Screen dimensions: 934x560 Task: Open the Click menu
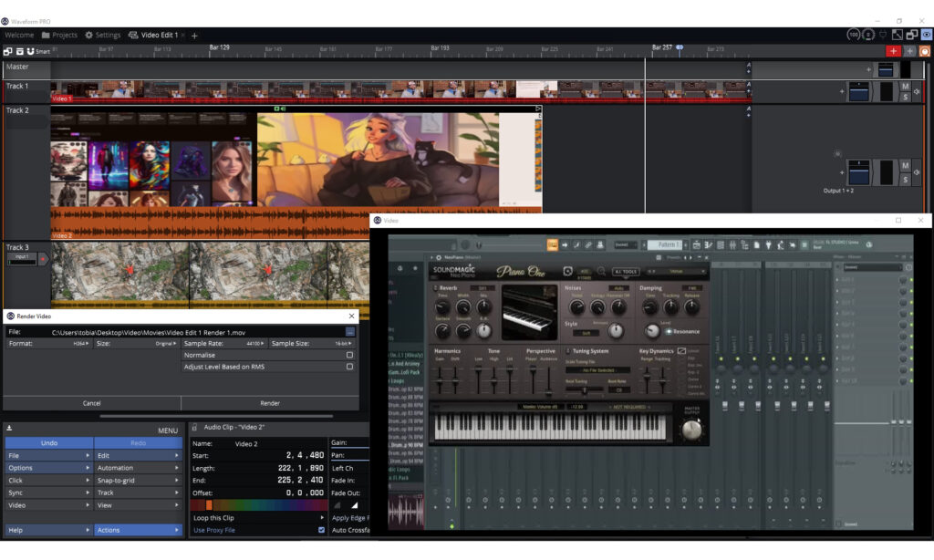point(49,481)
